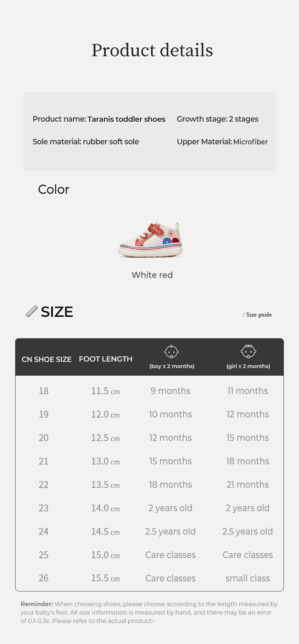The image size is (299, 644).
Task: Click the Upper Material Microfiber text
Action: click(x=222, y=142)
